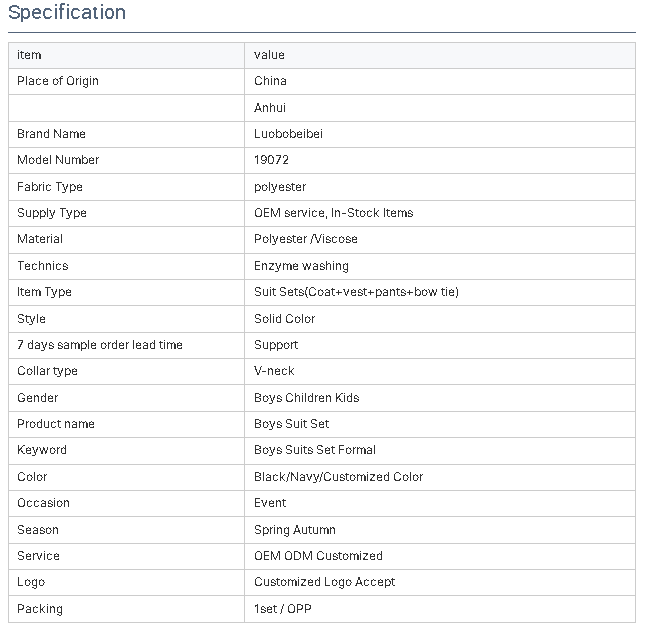This screenshot has width=646, height=638.
Task: Click the Suit Sets item type value
Action: tap(356, 292)
